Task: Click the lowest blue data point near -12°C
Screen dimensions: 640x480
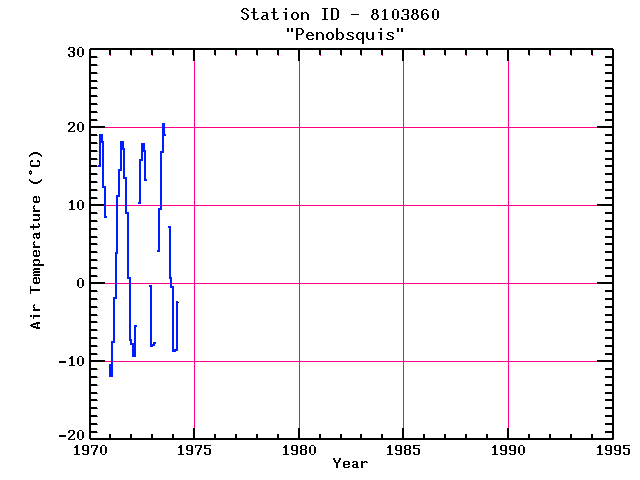Action: tap(111, 375)
